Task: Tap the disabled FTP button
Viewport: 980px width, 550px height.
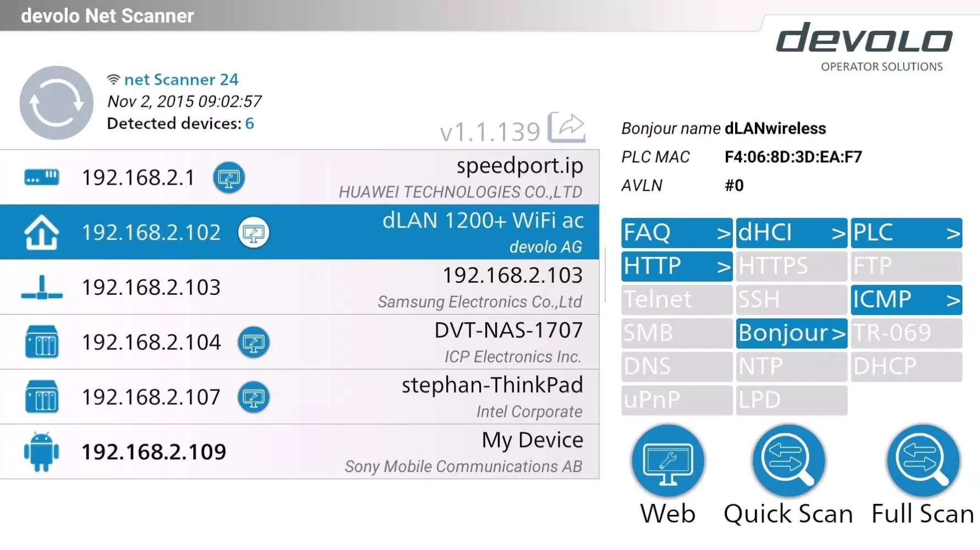Action: click(906, 267)
